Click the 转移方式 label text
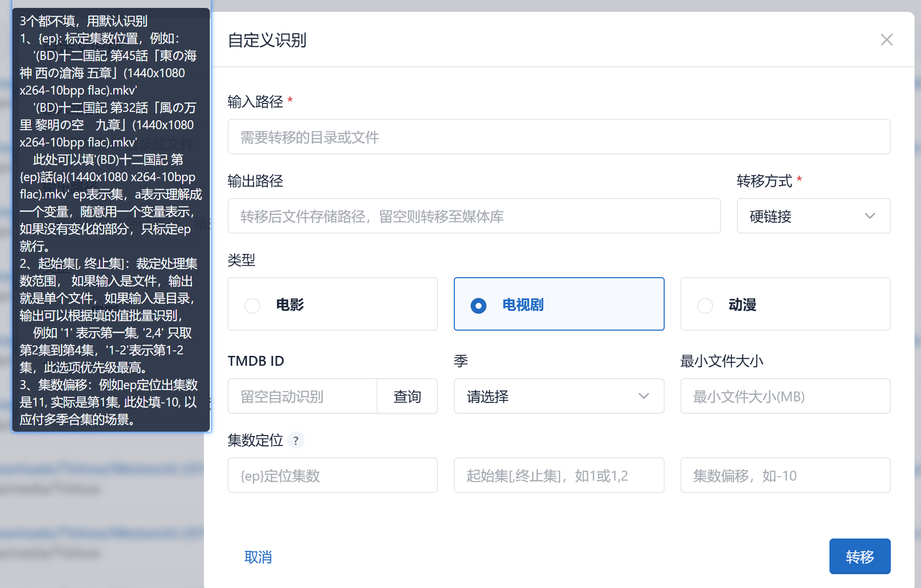 pos(765,181)
